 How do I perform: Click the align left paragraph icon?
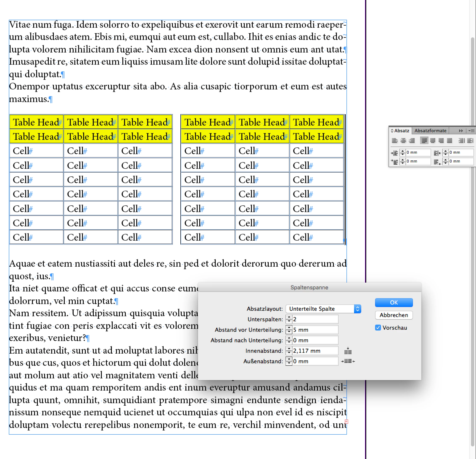395,140
